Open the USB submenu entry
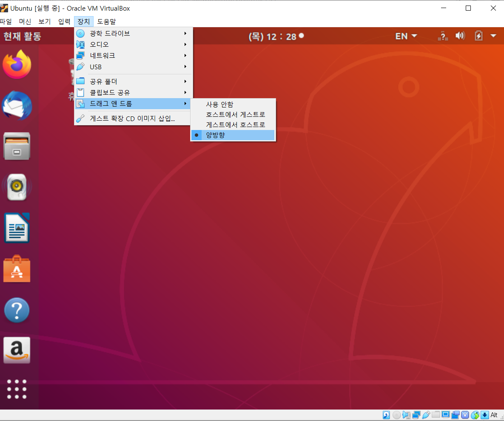This screenshot has width=504, height=421. (134, 67)
